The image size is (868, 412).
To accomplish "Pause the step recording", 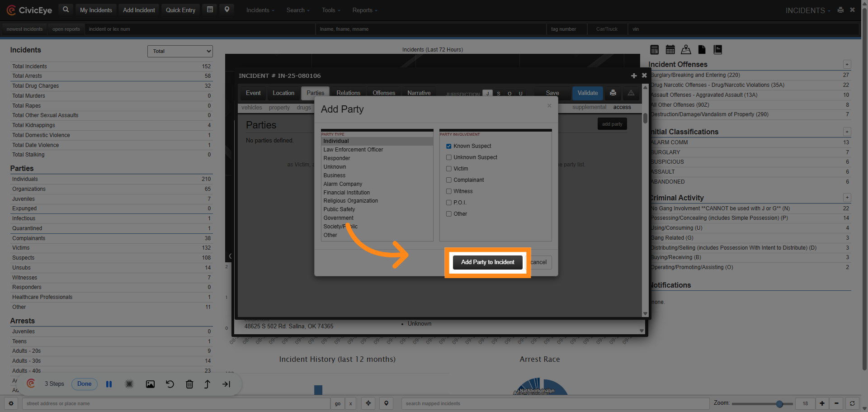I will (x=109, y=384).
